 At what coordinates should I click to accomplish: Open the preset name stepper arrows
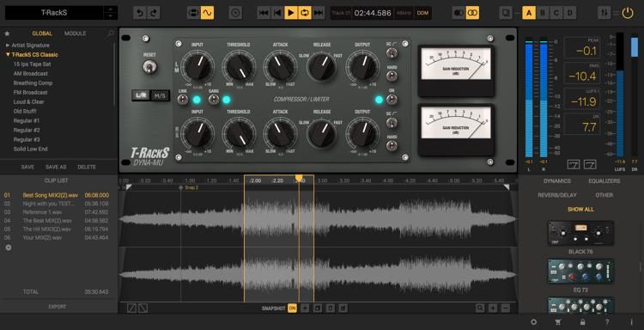[110, 13]
